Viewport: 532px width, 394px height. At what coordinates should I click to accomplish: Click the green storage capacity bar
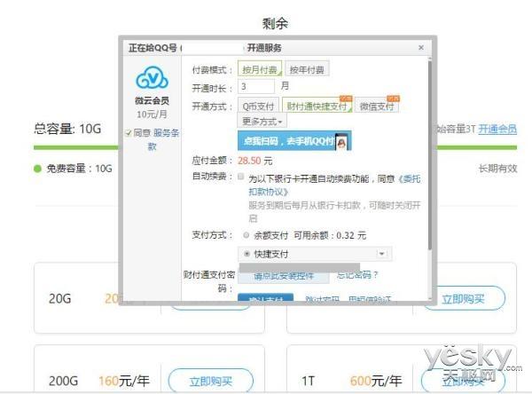[x=76, y=147]
